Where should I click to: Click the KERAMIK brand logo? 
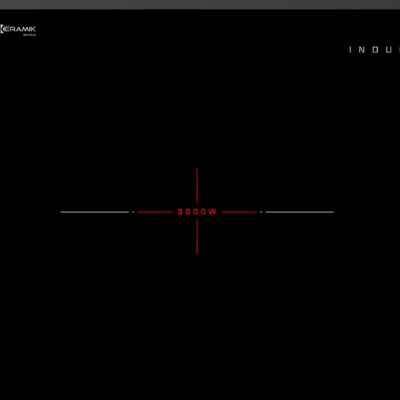click(x=18, y=30)
